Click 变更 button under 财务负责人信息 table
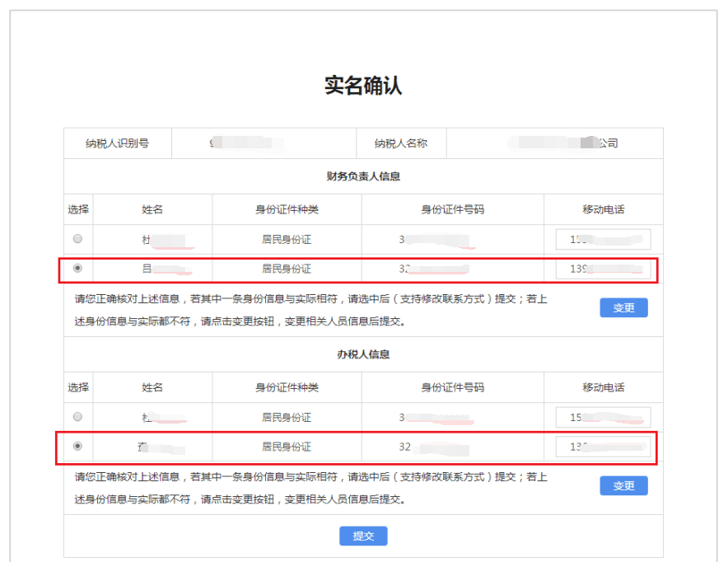This screenshot has height=562, width=728. pos(623,308)
